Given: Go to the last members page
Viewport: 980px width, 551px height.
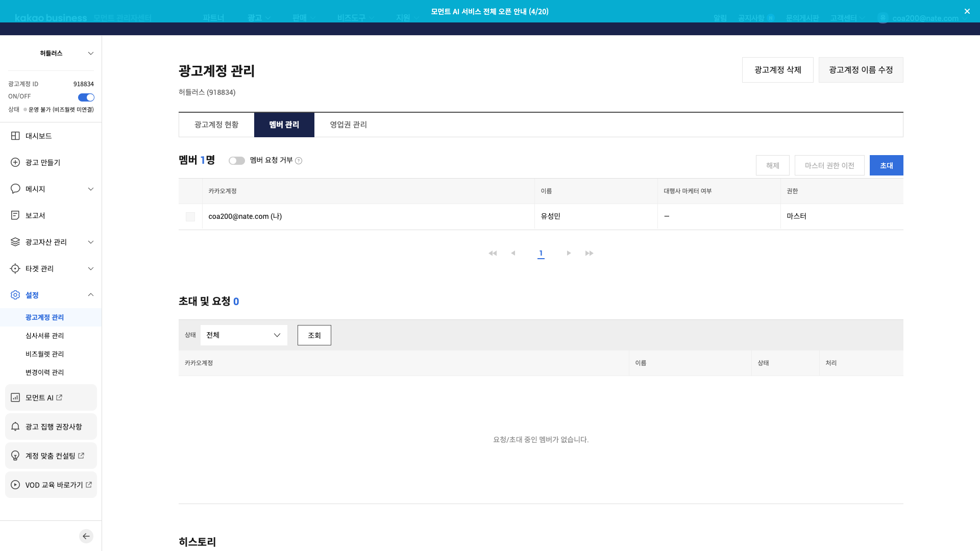Looking at the screenshot, I should (590, 254).
